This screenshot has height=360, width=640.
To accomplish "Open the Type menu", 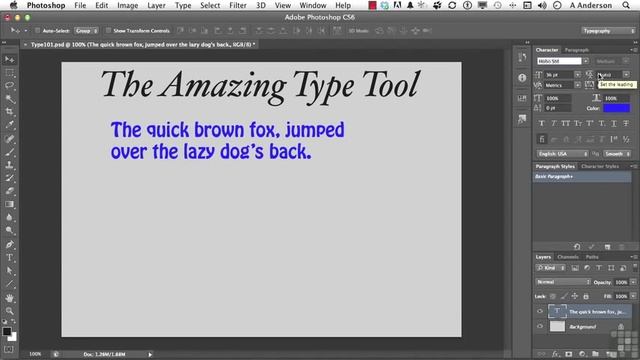I will [x=183, y=5].
